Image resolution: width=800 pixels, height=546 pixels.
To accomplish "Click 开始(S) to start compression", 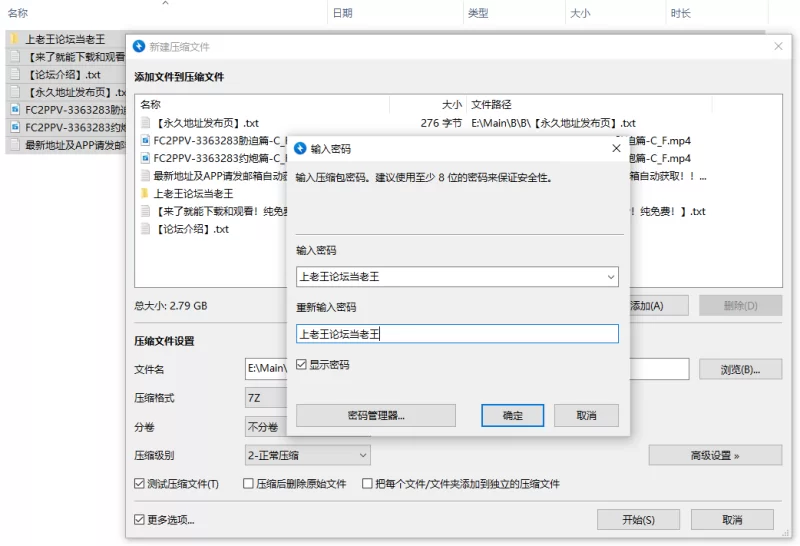I will coord(638,519).
